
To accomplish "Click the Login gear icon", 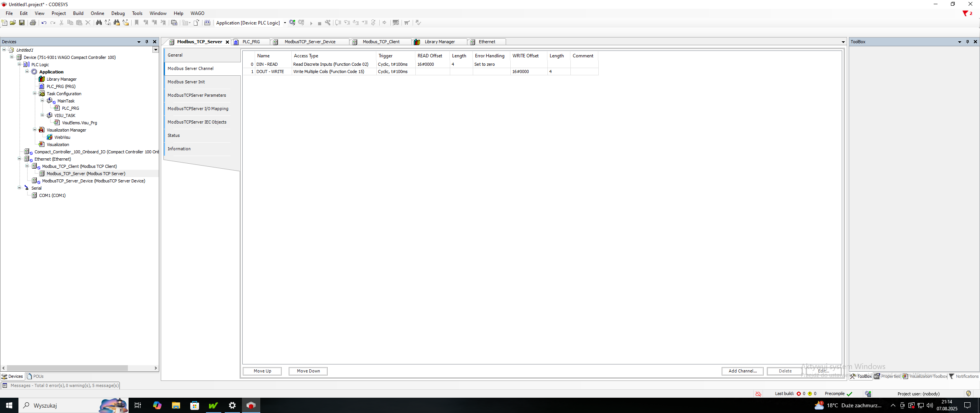I will [292, 23].
